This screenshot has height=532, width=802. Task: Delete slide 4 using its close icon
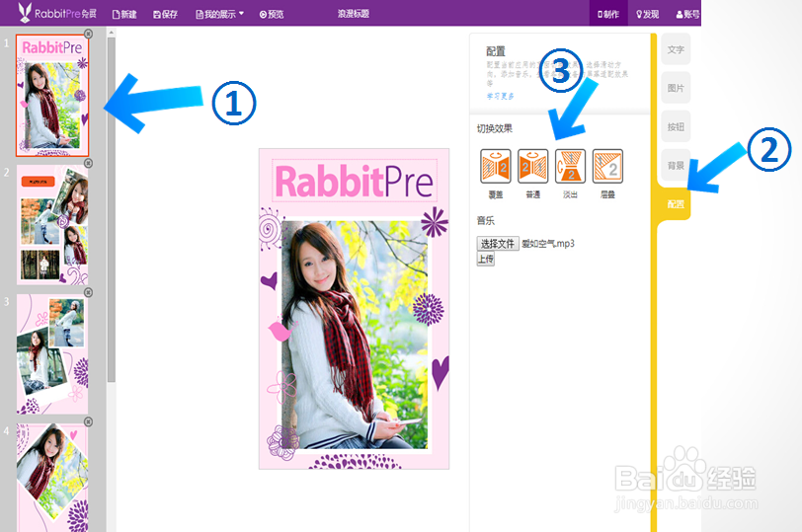point(89,421)
